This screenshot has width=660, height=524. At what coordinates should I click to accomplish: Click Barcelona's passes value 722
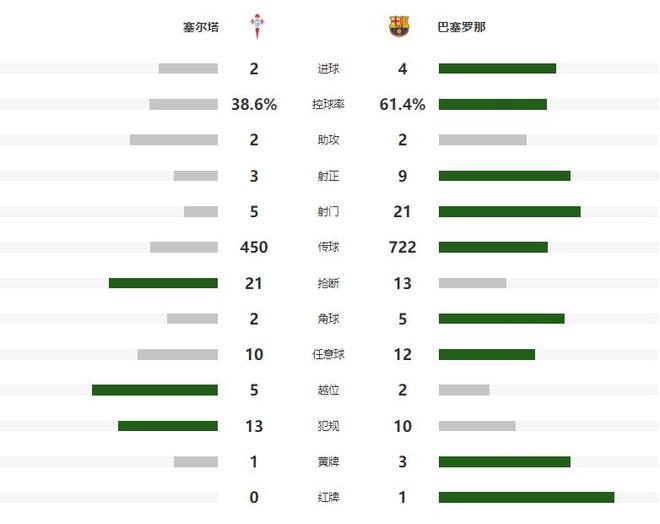point(402,247)
